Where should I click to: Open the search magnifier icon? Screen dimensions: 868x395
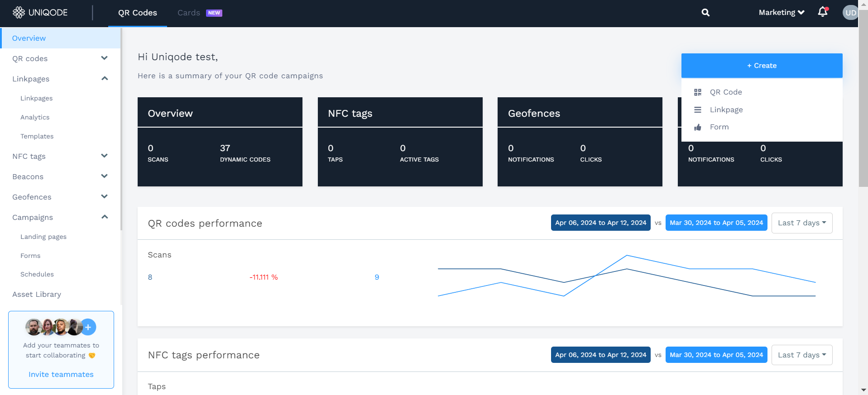click(x=705, y=13)
